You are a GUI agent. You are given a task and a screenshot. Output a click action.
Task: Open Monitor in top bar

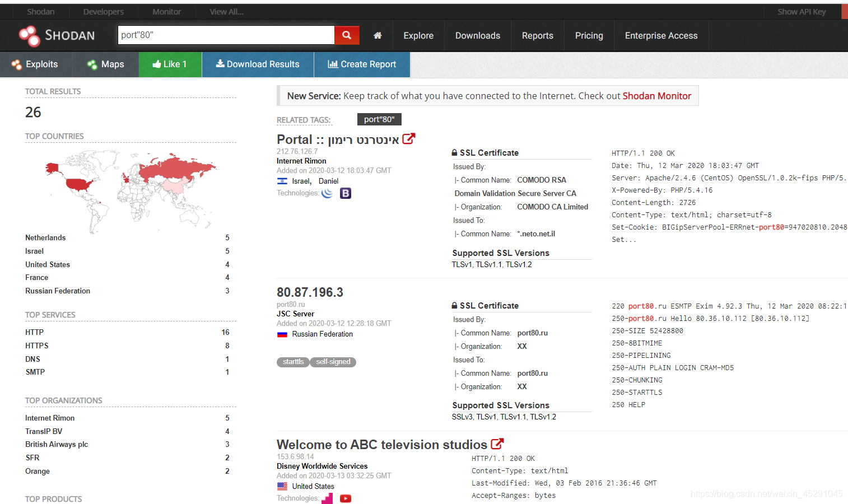click(167, 12)
